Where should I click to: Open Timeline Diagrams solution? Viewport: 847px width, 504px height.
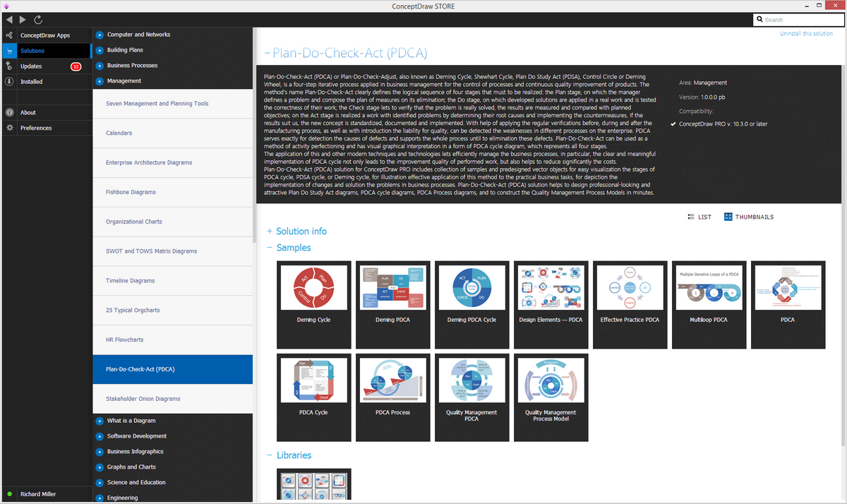pyautogui.click(x=172, y=281)
